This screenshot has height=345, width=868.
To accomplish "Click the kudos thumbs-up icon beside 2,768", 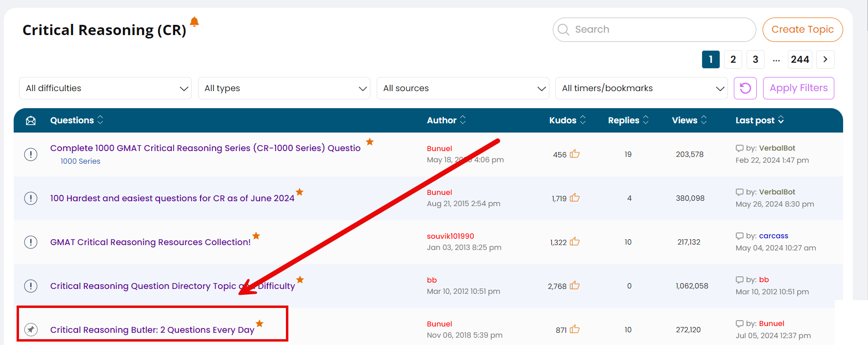I will pyautogui.click(x=575, y=286).
